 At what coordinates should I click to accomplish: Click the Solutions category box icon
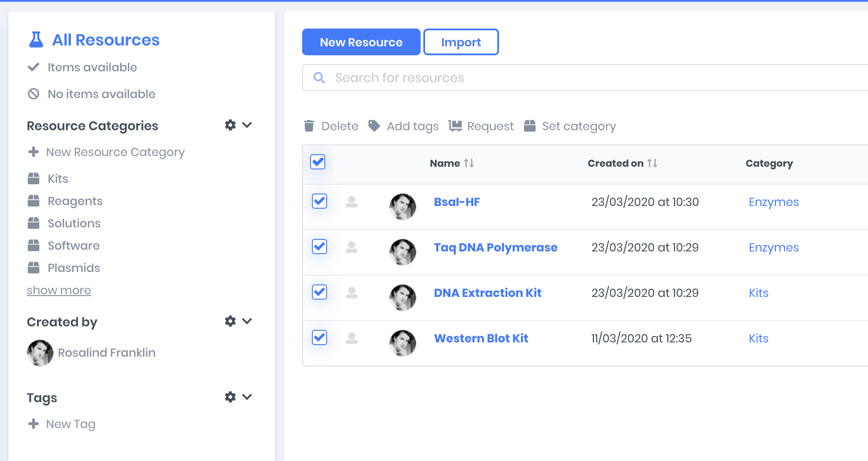point(33,223)
